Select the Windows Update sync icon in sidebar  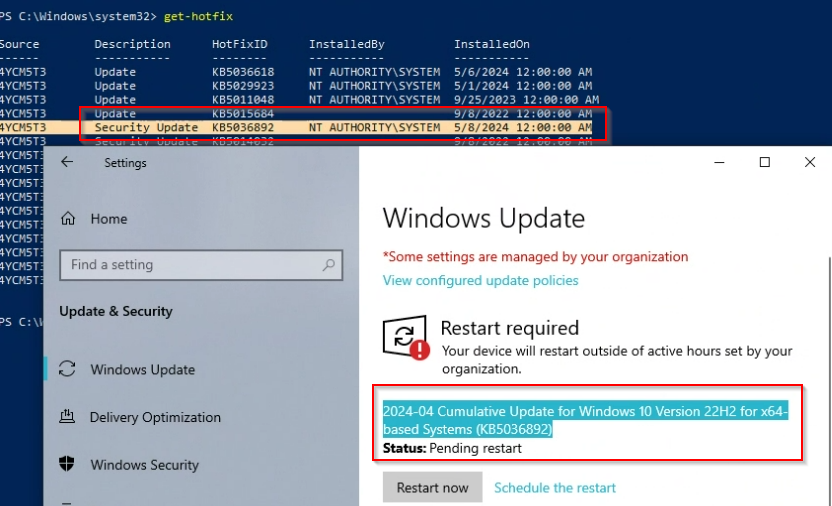click(67, 369)
